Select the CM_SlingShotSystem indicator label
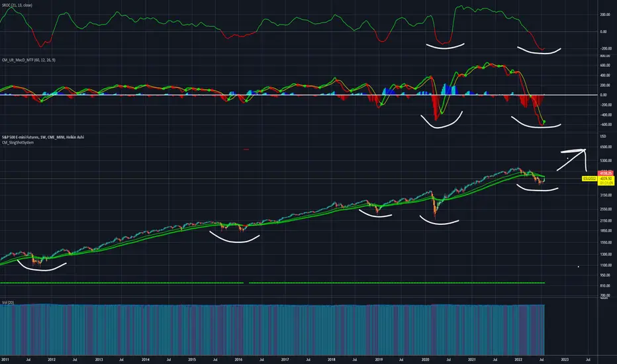 point(18,142)
